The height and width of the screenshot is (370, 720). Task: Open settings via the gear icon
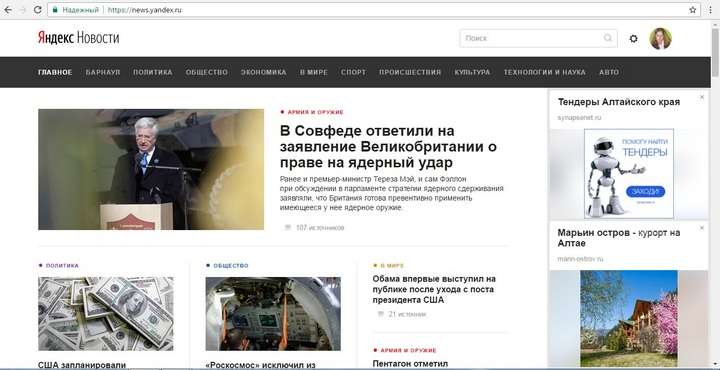634,39
